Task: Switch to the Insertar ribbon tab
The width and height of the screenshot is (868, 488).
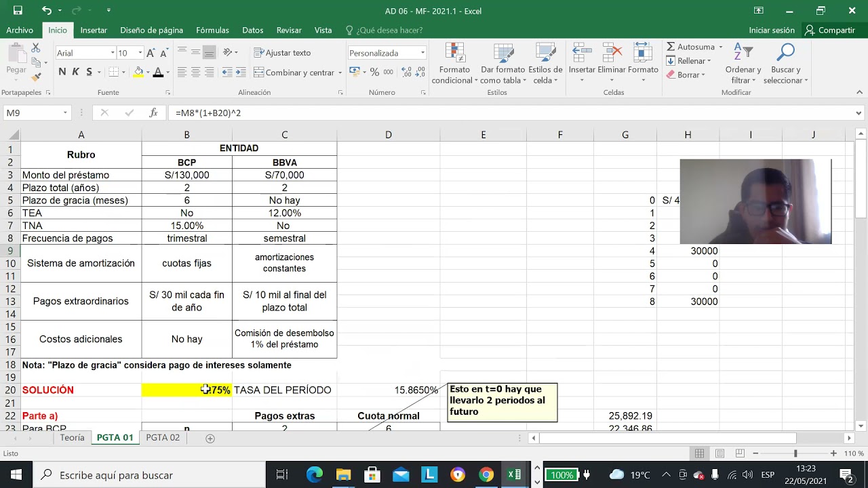Action: 94,30
